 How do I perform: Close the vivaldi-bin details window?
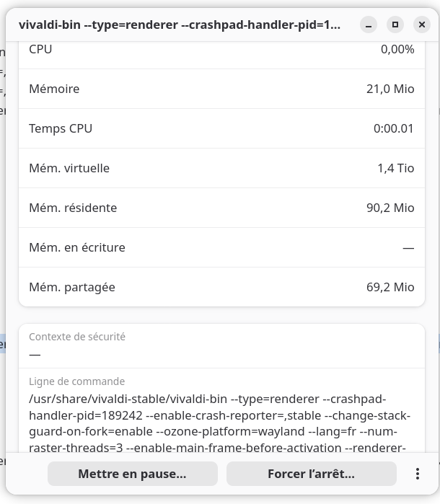tap(421, 25)
